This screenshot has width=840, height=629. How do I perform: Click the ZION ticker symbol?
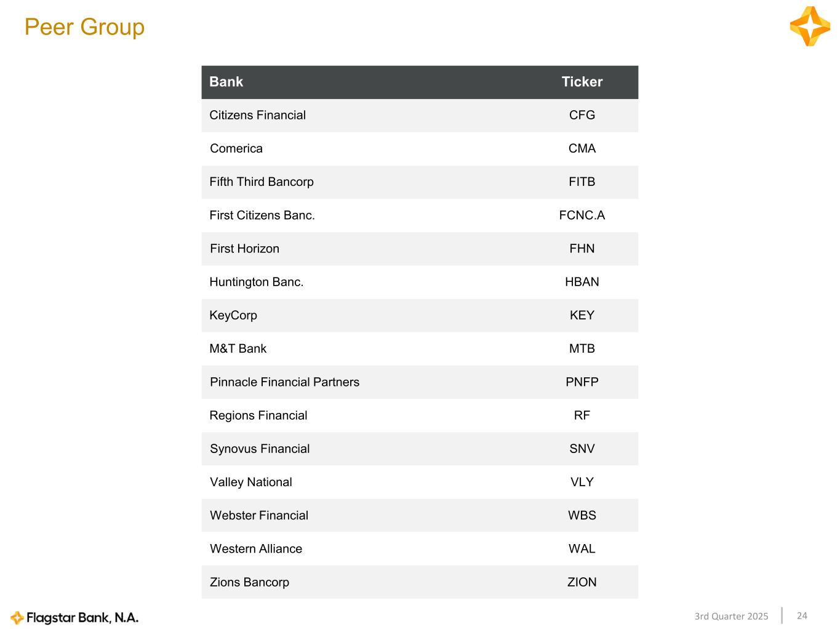(582, 582)
